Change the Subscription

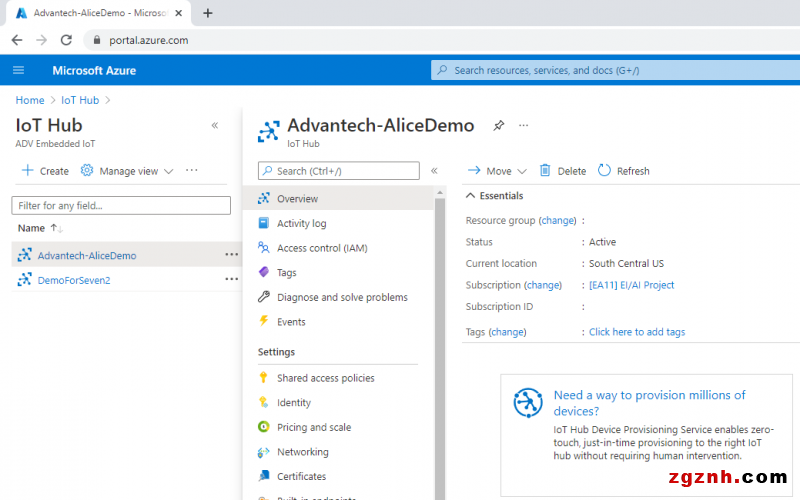pyautogui.click(x=543, y=285)
